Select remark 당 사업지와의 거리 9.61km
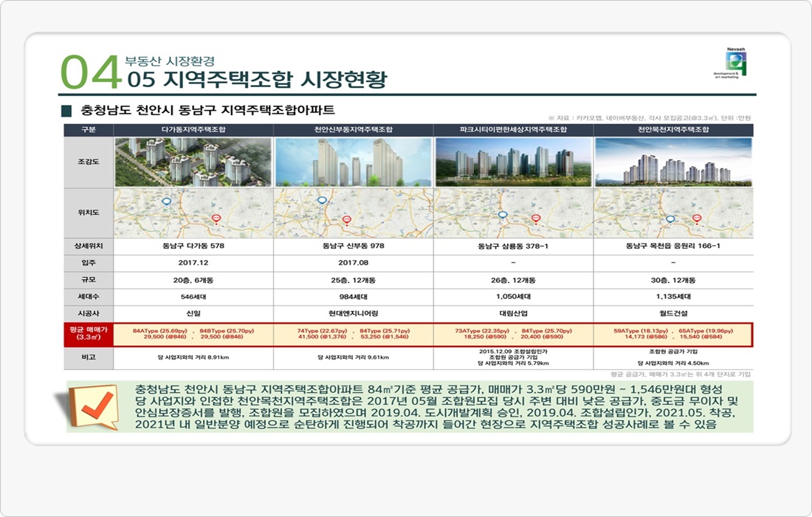This screenshot has width=812, height=517. pos(353,357)
